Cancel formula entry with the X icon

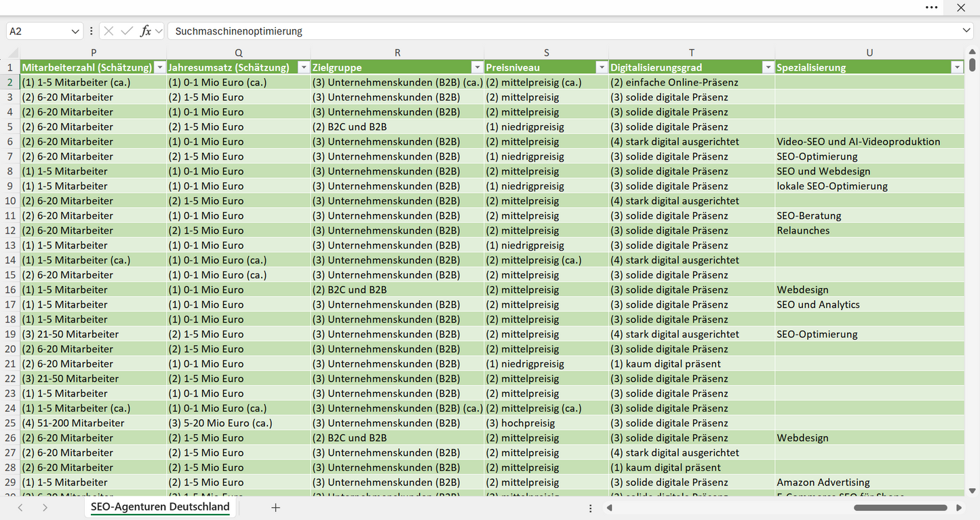click(109, 31)
